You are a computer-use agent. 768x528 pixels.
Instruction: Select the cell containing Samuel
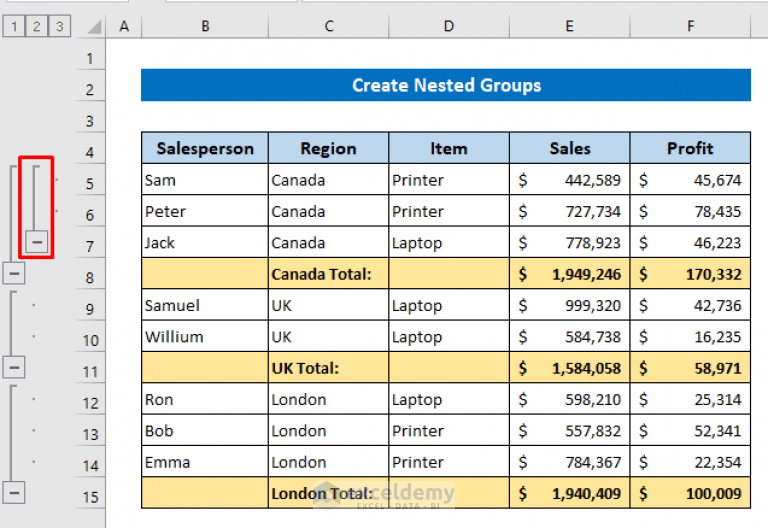pos(205,305)
